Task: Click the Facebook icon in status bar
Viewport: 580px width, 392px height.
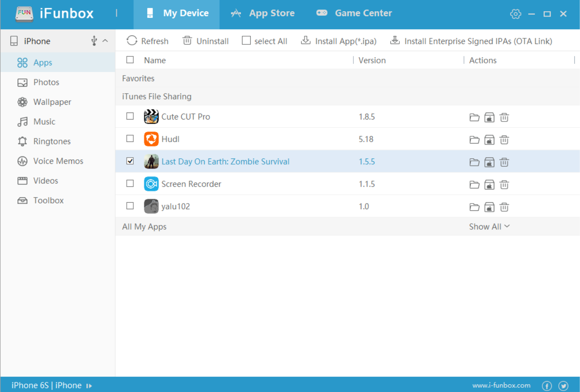Action: [x=547, y=386]
